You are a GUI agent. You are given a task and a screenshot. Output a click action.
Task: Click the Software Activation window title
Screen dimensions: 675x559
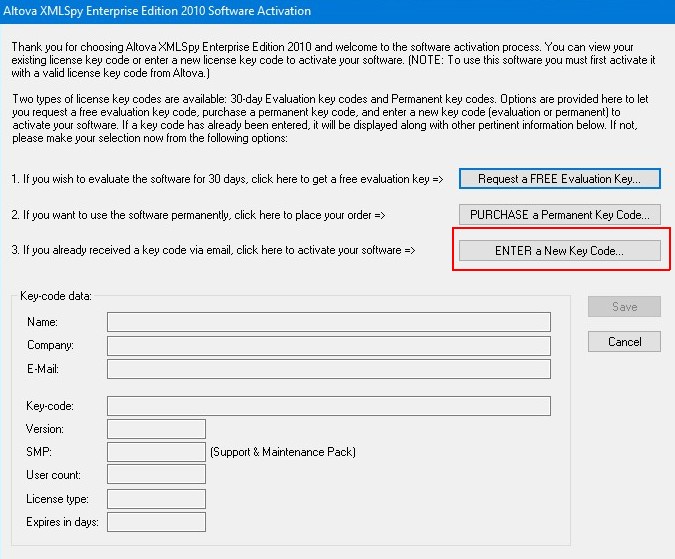tap(157, 11)
